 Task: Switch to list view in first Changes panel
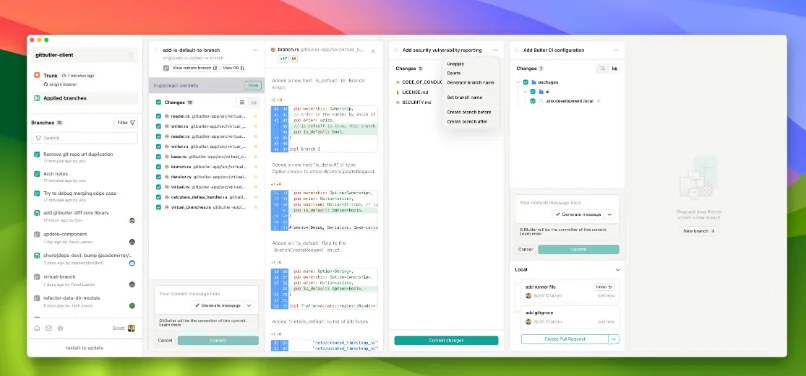pos(242,102)
